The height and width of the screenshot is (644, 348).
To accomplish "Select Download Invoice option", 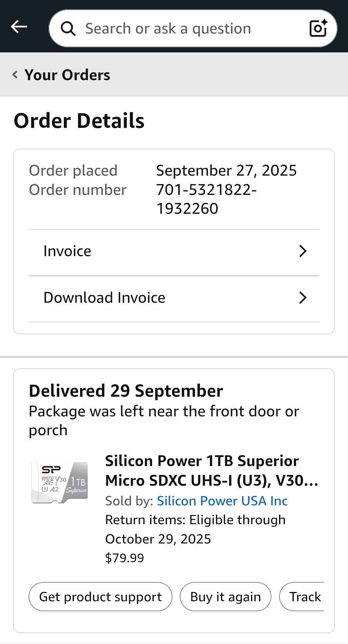I will [104, 298].
